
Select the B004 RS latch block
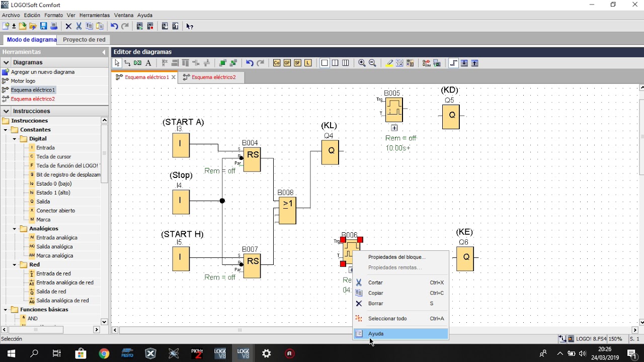pos(252,159)
